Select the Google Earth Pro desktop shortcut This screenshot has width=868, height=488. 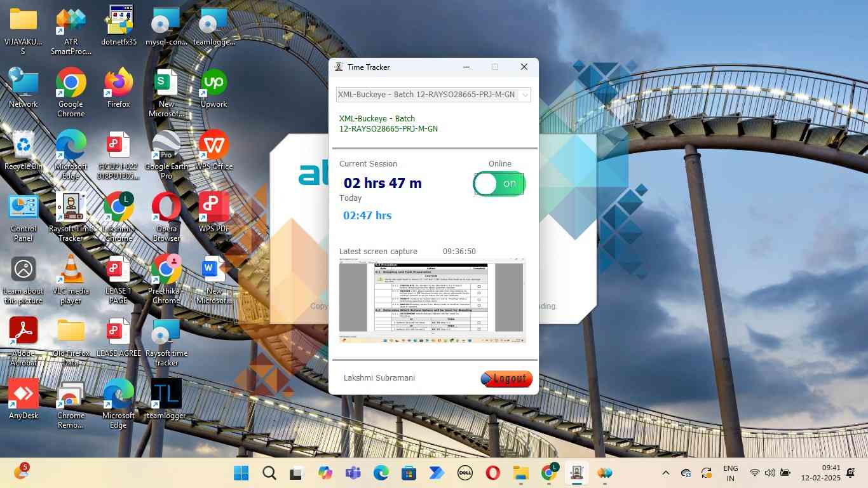(166, 155)
